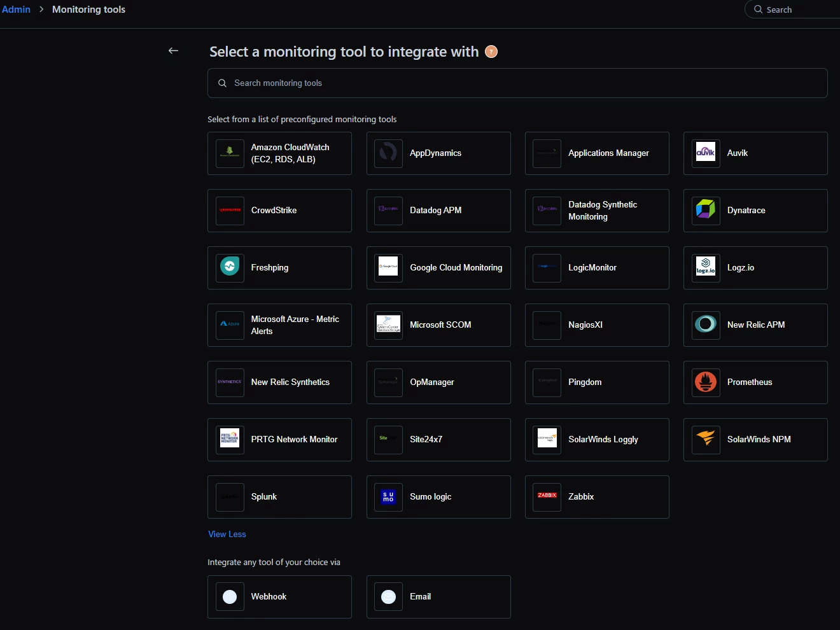Viewport: 840px width, 630px height.
Task: Click the Auvik logo icon
Action: click(x=706, y=153)
